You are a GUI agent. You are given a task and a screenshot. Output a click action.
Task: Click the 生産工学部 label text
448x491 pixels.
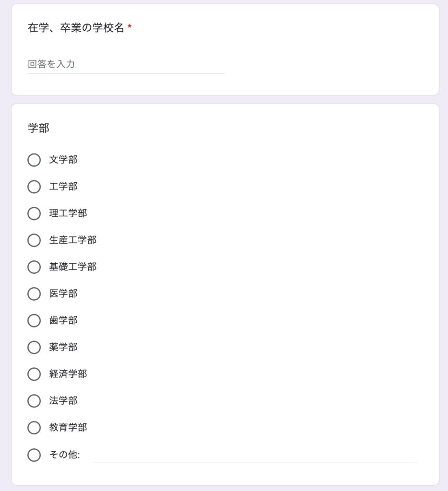click(x=73, y=240)
